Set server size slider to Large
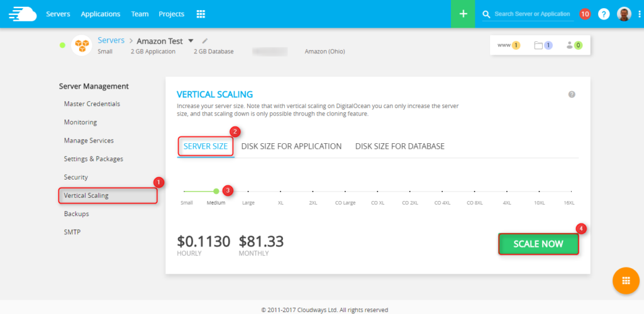644x314 pixels. pos(248,192)
